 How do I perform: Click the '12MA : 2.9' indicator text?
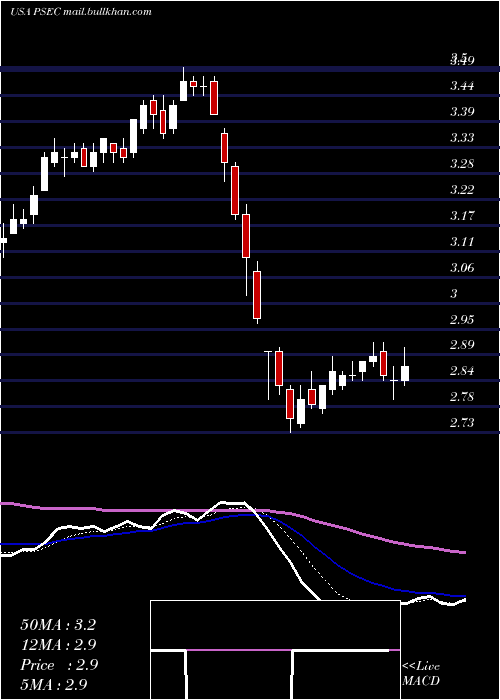coord(58,645)
